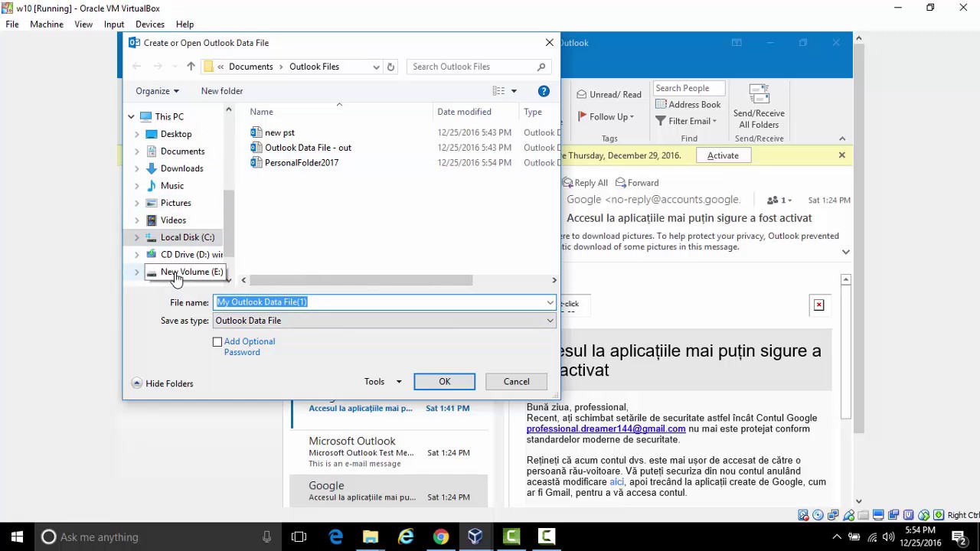Open the Organize dropdown menu
The width and height of the screenshot is (980, 551).
(x=157, y=91)
